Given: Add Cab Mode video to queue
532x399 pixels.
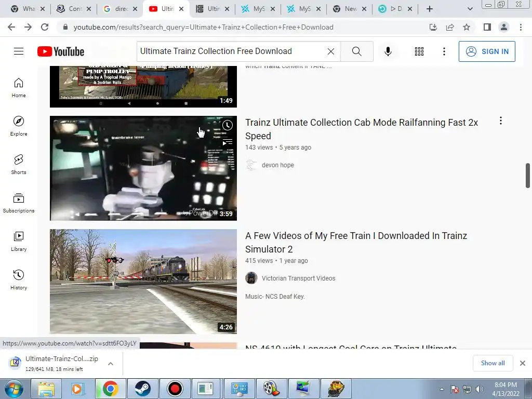Looking at the screenshot, I should (x=228, y=141).
